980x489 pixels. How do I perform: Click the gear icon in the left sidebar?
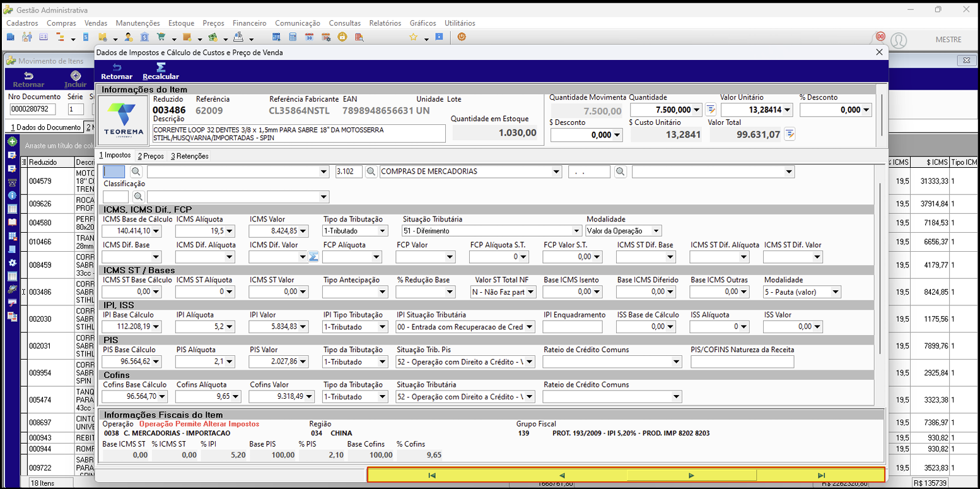click(12, 262)
